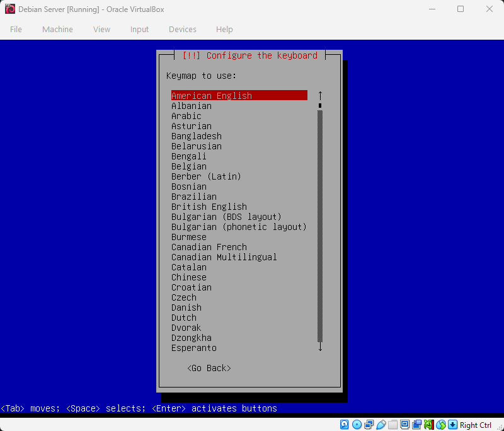Viewport: 504px width, 431px height.
Task: Click the keyboard status icon near Right Ctrl
Action: (x=452, y=425)
